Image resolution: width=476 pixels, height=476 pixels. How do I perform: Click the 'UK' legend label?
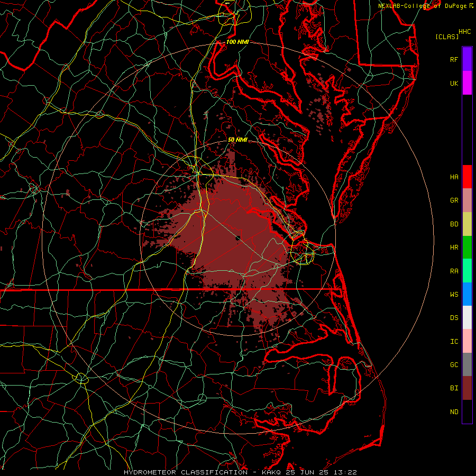454,83
